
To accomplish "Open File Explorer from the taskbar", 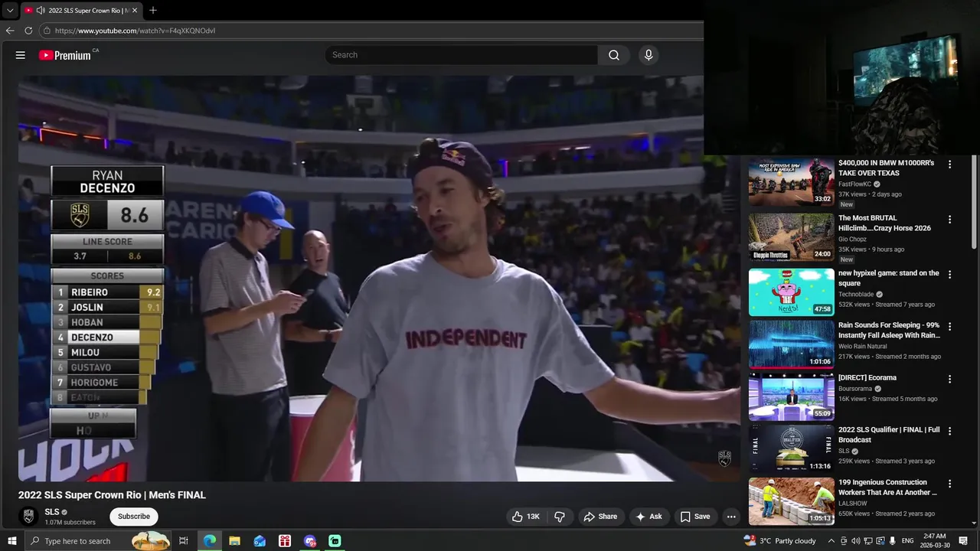I will pos(234,541).
